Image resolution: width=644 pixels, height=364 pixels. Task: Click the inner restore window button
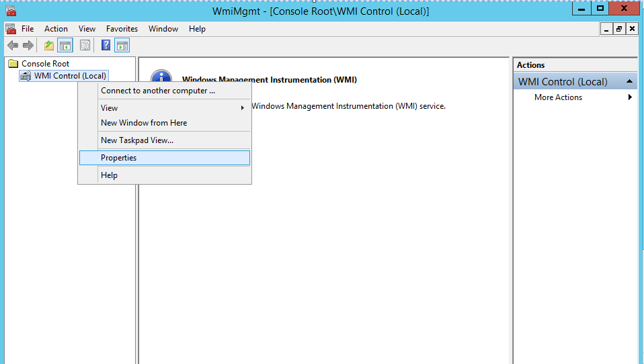(x=618, y=29)
